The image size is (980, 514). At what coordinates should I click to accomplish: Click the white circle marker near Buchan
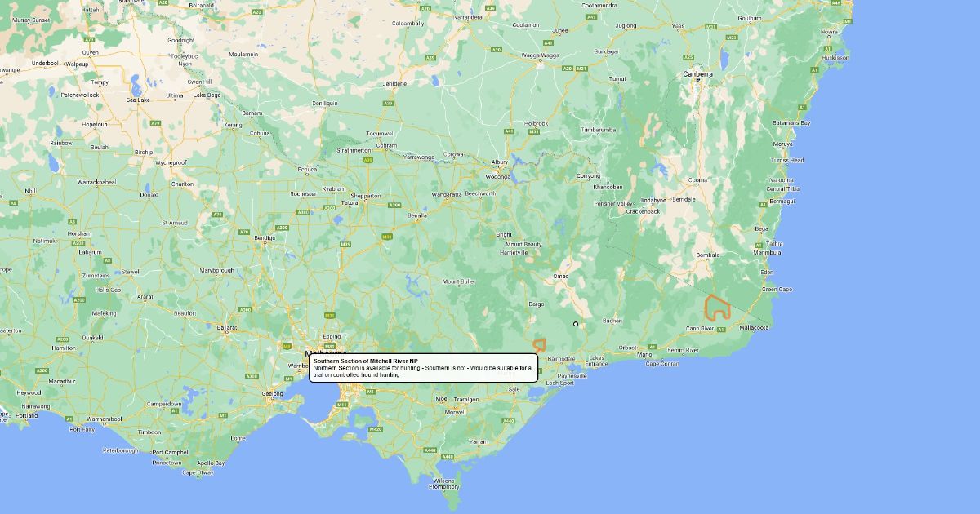point(576,324)
